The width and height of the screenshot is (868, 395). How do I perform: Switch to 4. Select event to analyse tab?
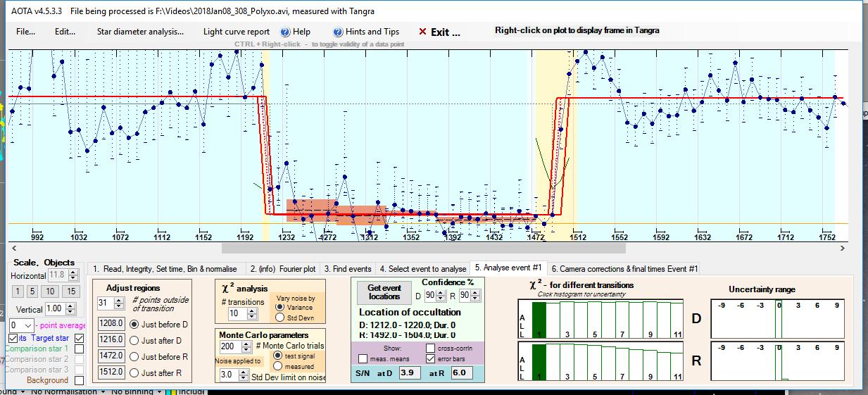click(422, 269)
